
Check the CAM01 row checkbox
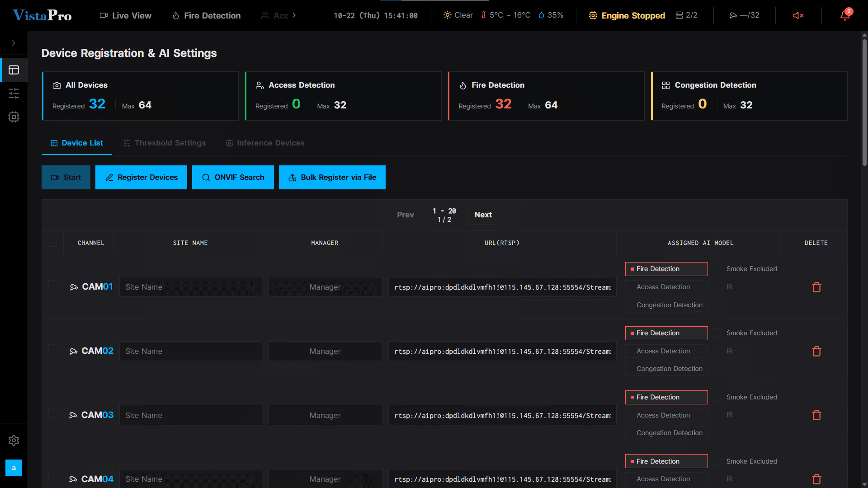point(53,285)
